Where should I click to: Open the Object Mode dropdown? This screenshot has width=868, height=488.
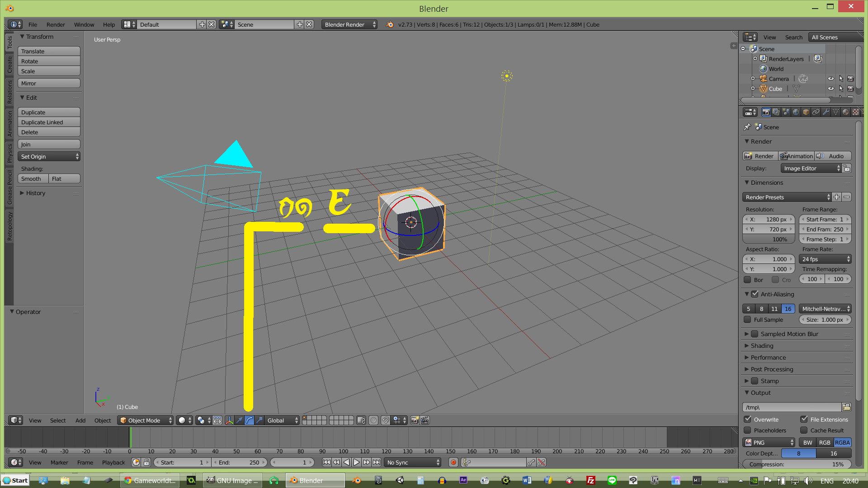146,420
